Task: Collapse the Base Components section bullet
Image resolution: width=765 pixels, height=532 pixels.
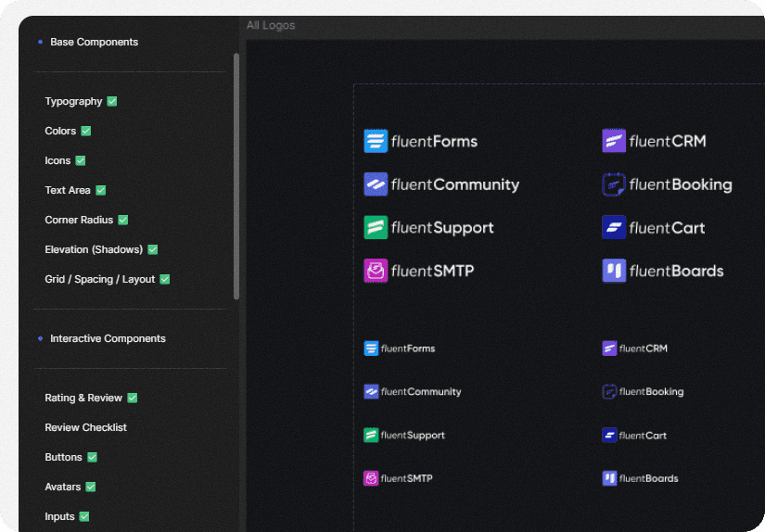Action: [41, 42]
